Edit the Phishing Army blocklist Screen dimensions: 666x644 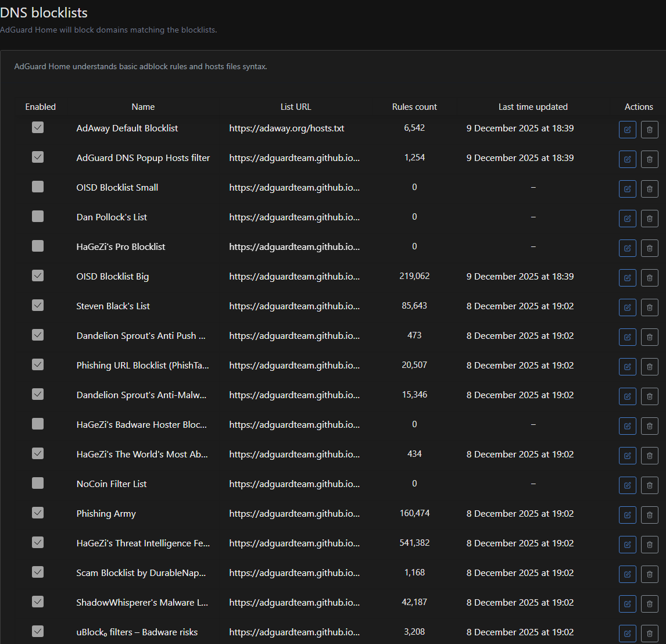click(627, 515)
